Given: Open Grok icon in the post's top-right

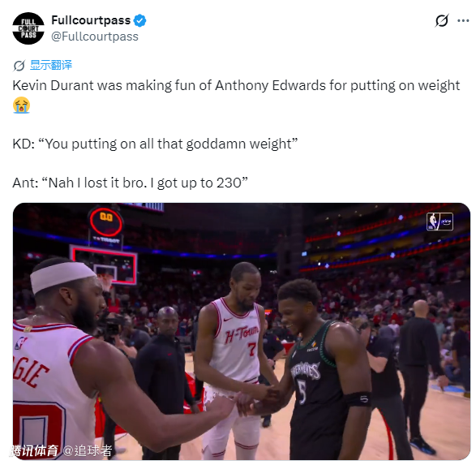Looking at the screenshot, I should (441, 20).
